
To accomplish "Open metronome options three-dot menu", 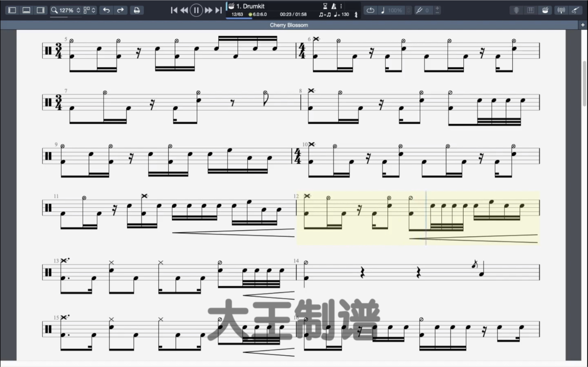I will click(x=341, y=6).
